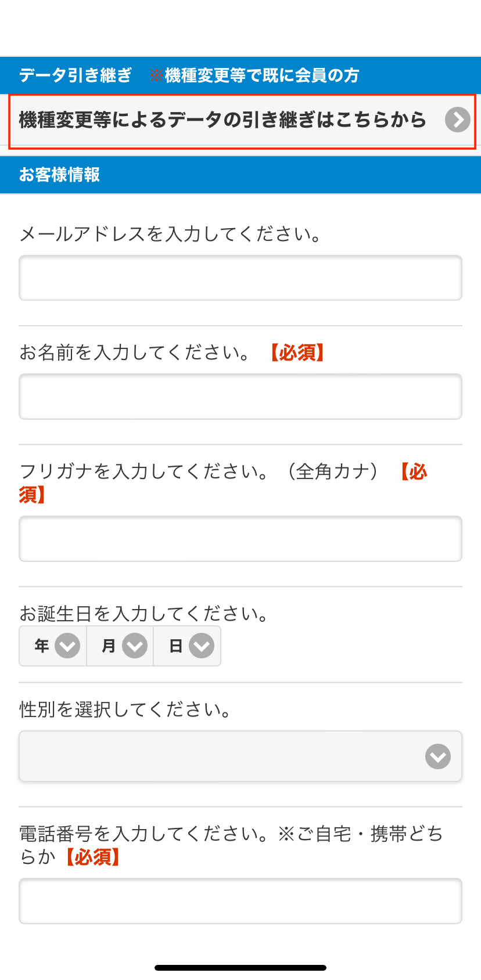Tap the 電話番号 phone number input field
The width and height of the screenshot is (481, 980).
pos(240,901)
